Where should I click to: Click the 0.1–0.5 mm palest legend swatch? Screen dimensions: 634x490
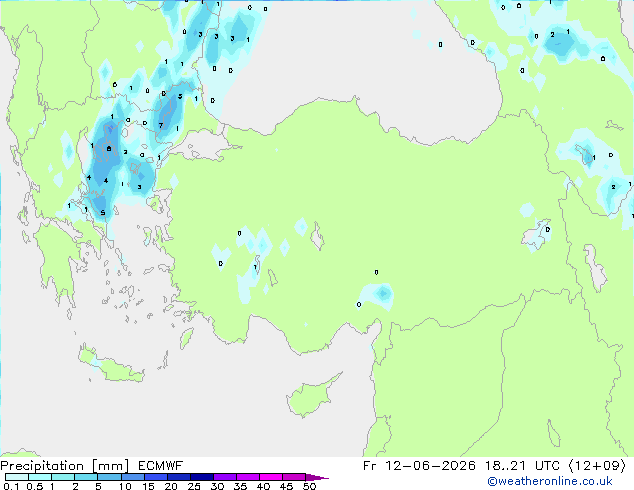(17, 477)
